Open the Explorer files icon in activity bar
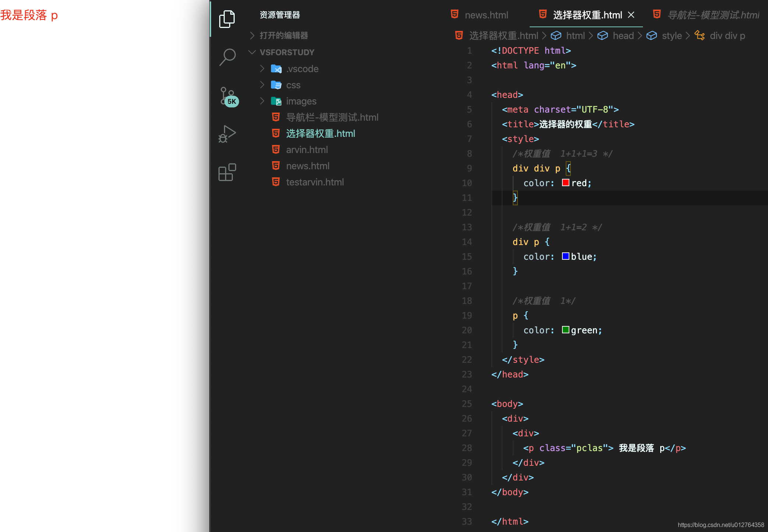Image resolution: width=768 pixels, height=532 pixels. 227,19
